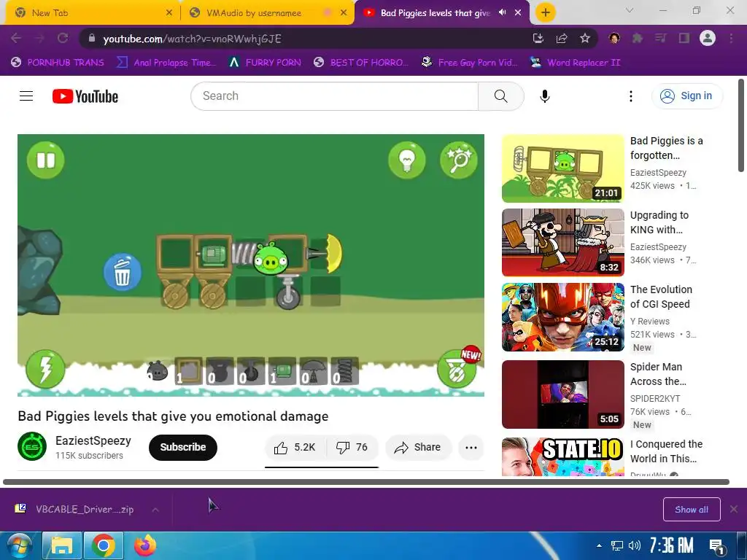Open Upgrading to KING video thumbnail

pos(563,242)
